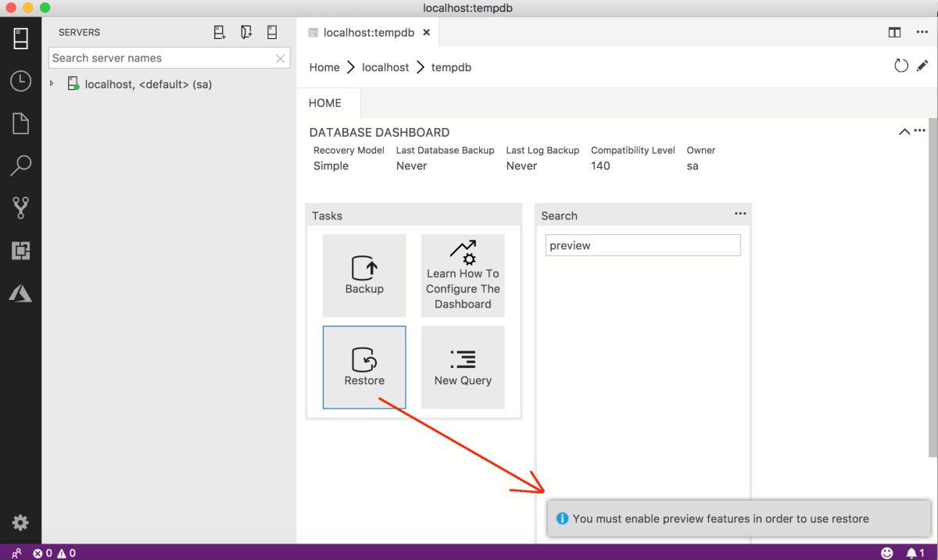The height and width of the screenshot is (560, 938).
Task: Click the Restore task tile
Action: point(364,367)
